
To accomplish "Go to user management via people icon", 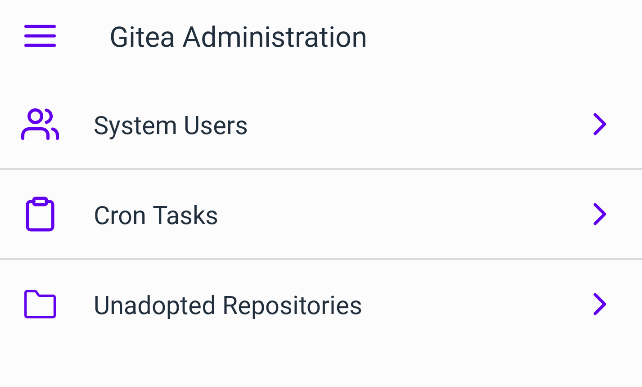I will coord(40,124).
